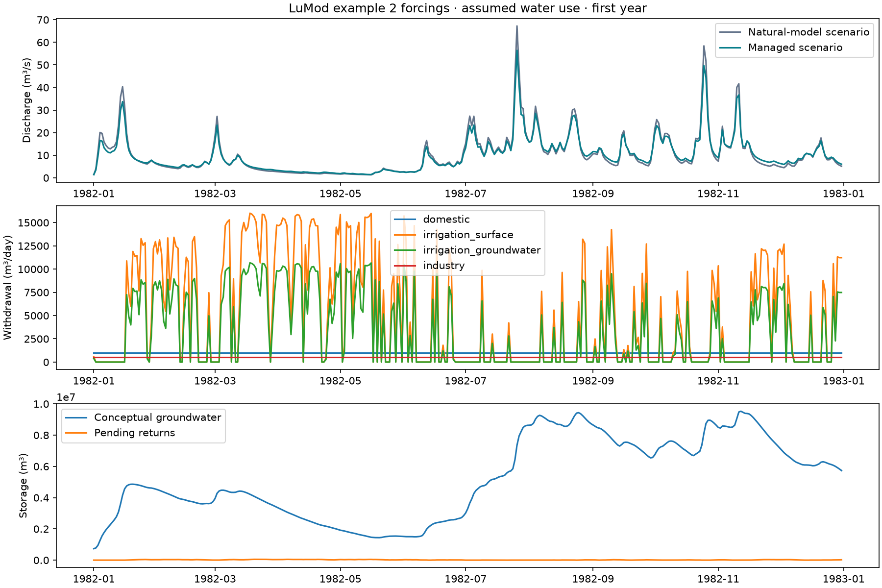The height and width of the screenshot is (588, 882).
Task: Click the "Storage (m³)" axis label
Action: coord(23,486)
